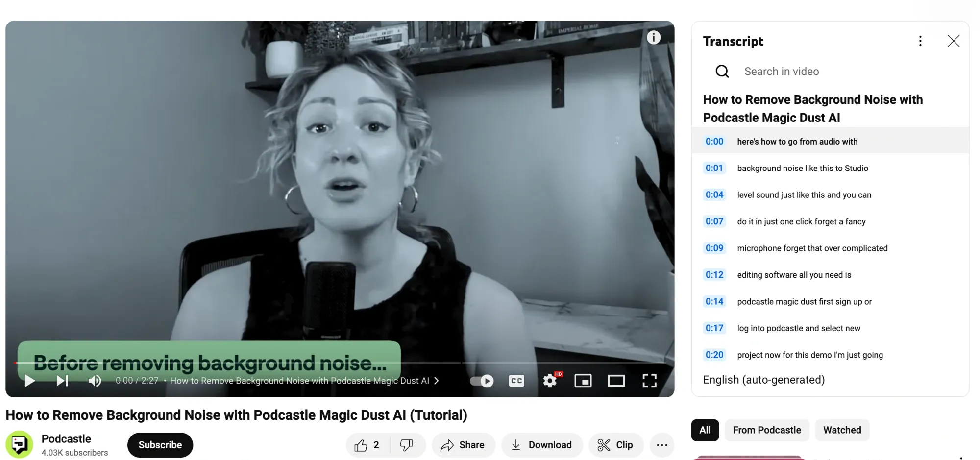980x460 pixels.
Task: Toggle closed captions CC button
Action: coord(516,381)
